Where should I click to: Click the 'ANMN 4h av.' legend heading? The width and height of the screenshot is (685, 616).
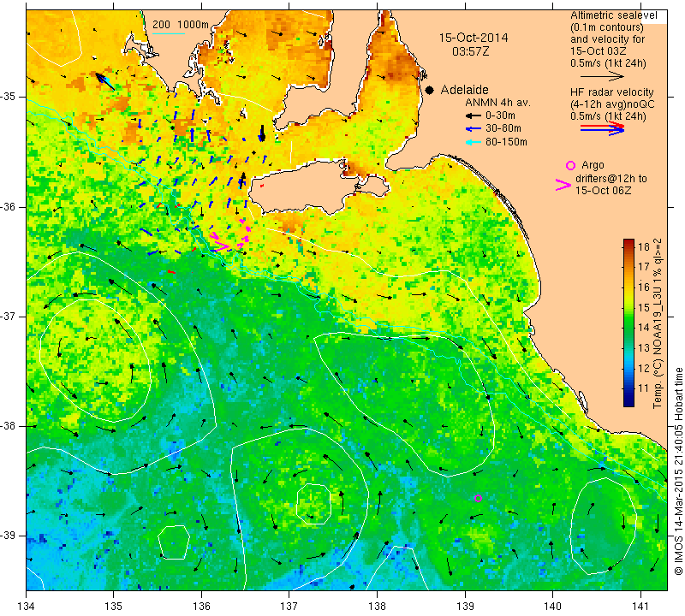click(x=497, y=103)
